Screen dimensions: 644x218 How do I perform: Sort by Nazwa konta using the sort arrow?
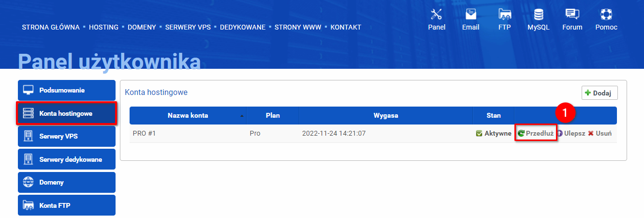click(x=242, y=116)
